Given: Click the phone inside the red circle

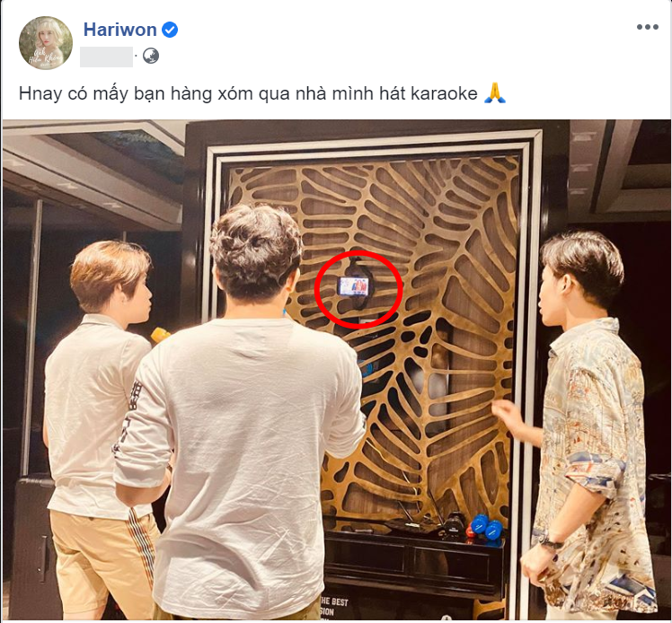Looking at the screenshot, I should 353,286.
